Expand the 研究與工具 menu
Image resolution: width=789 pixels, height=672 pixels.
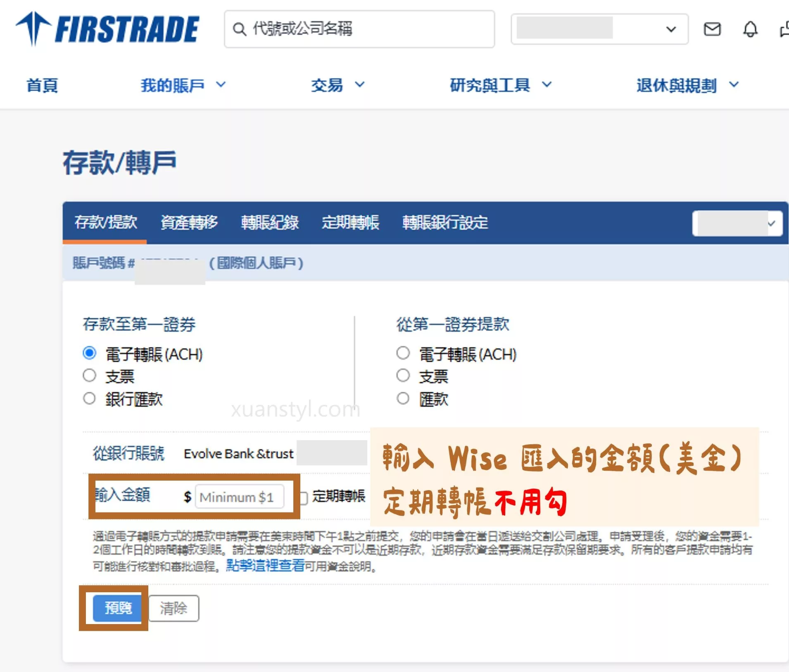[501, 86]
